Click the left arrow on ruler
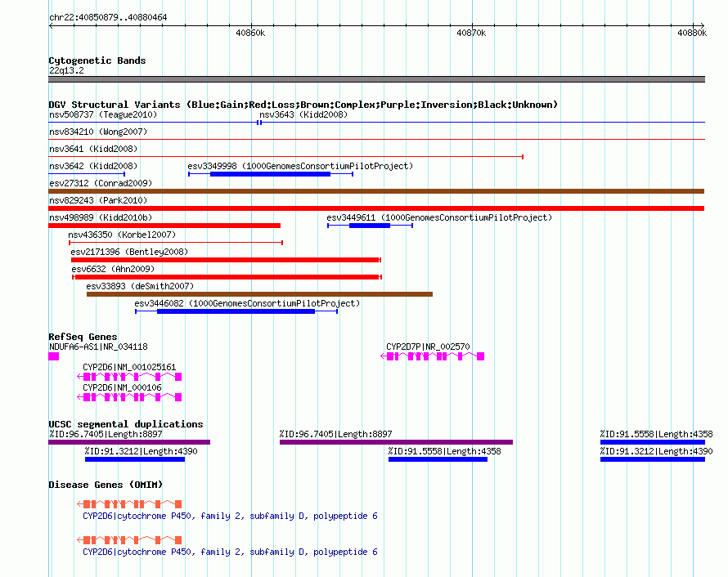The width and height of the screenshot is (728, 577). coord(51,26)
